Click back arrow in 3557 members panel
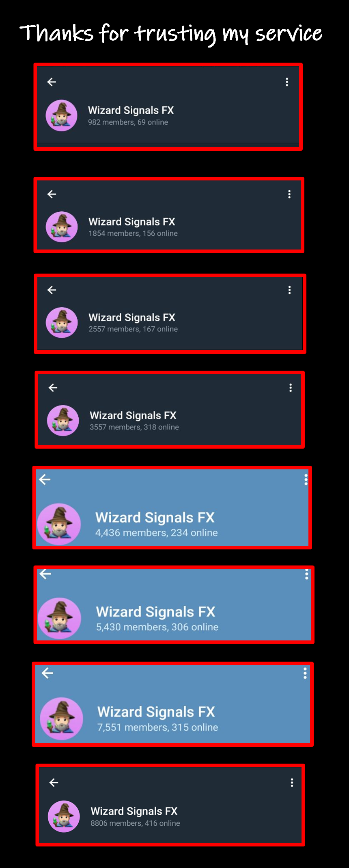 [x=53, y=388]
